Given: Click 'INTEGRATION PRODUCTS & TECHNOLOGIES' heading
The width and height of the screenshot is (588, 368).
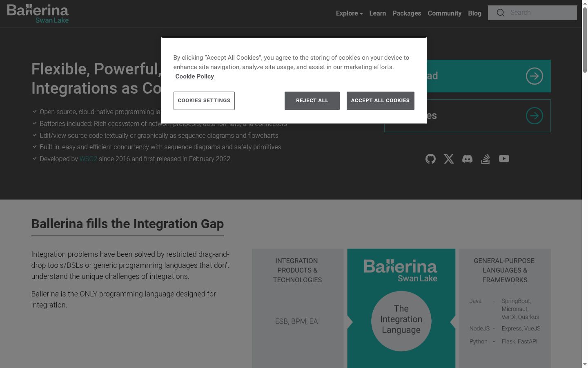Looking at the screenshot, I should [297, 270].
